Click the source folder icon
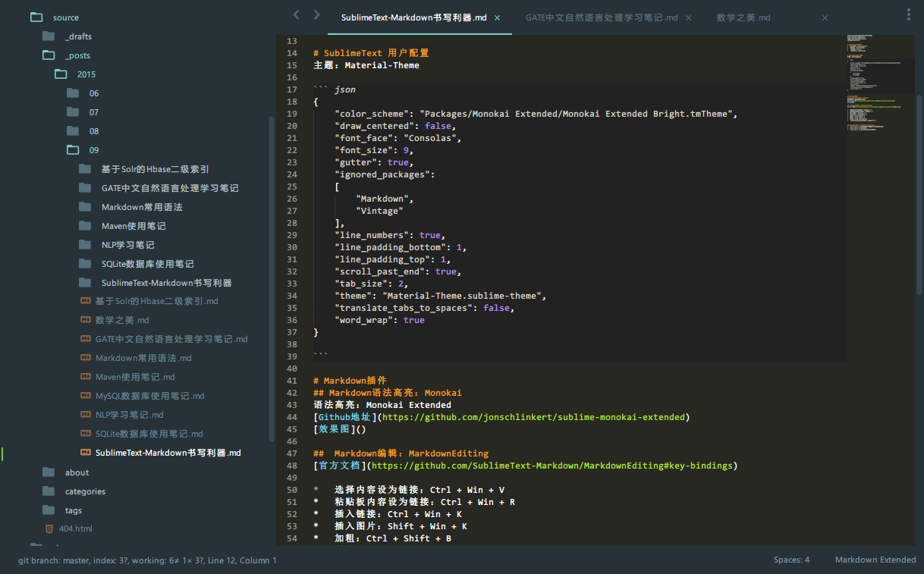924x574 pixels. point(36,17)
